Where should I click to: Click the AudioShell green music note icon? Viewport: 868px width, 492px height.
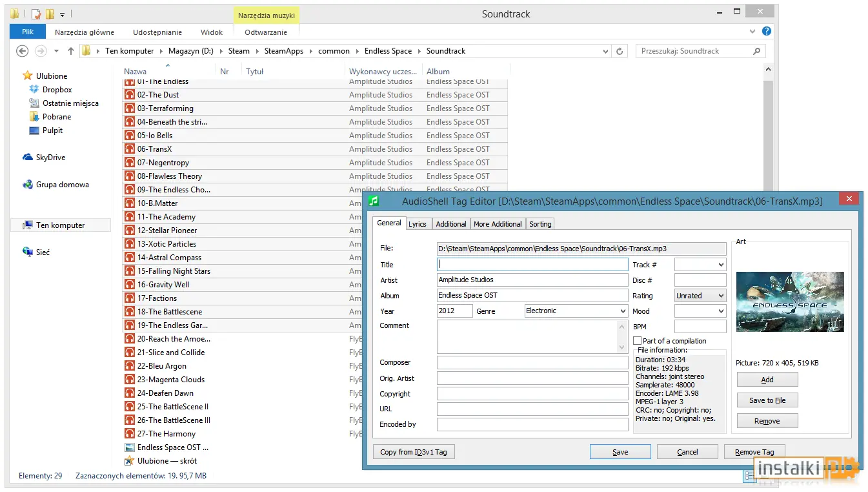374,201
